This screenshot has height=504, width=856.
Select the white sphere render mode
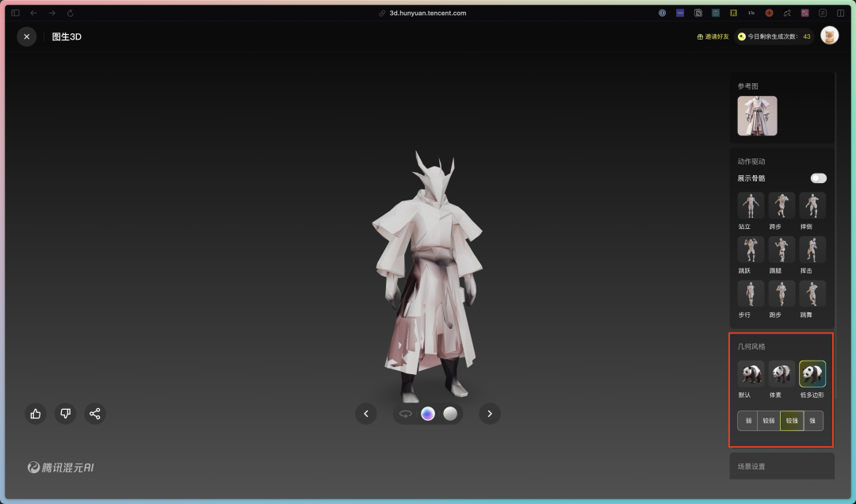(450, 414)
